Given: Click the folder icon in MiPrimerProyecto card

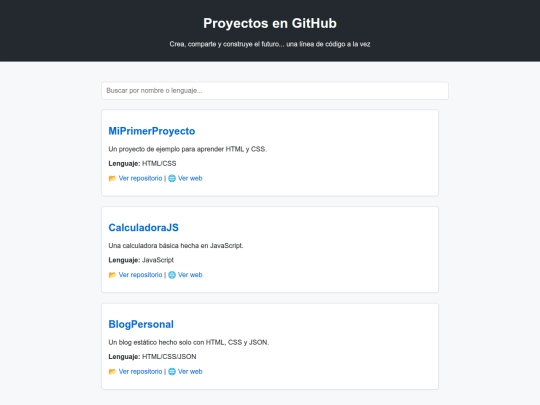Looking at the screenshot, I should pyautogui.click(x=112, y=178).
